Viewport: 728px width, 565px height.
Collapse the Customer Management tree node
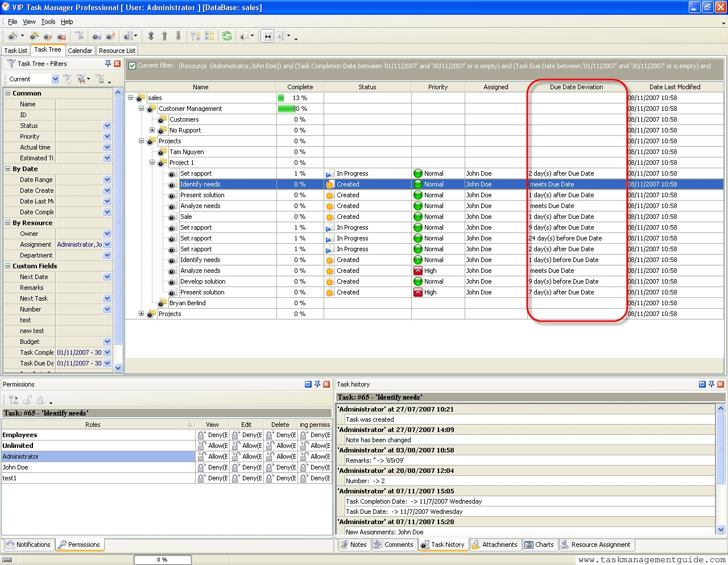(142, 109)
